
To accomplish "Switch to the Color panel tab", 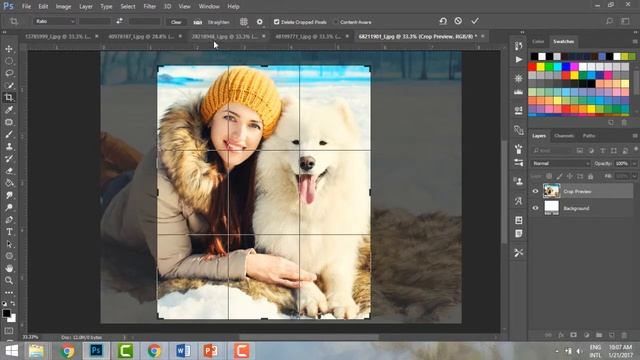I will [538, 42].
